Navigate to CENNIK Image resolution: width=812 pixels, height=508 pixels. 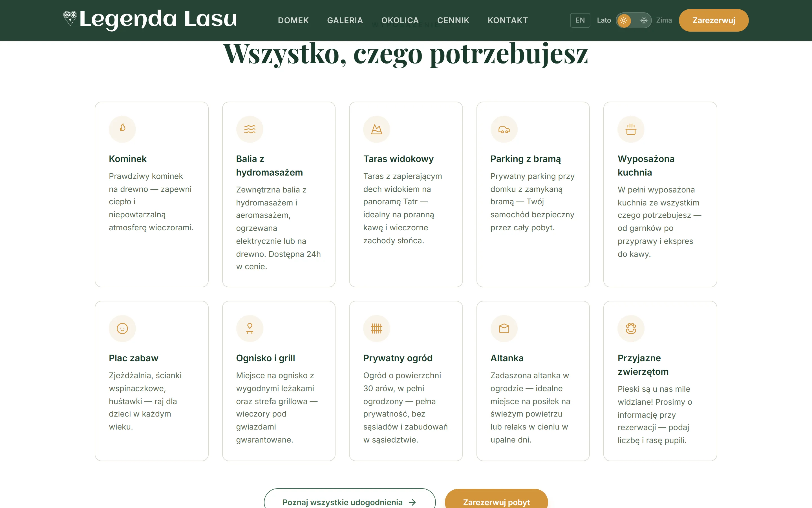(x=453, y=20)
